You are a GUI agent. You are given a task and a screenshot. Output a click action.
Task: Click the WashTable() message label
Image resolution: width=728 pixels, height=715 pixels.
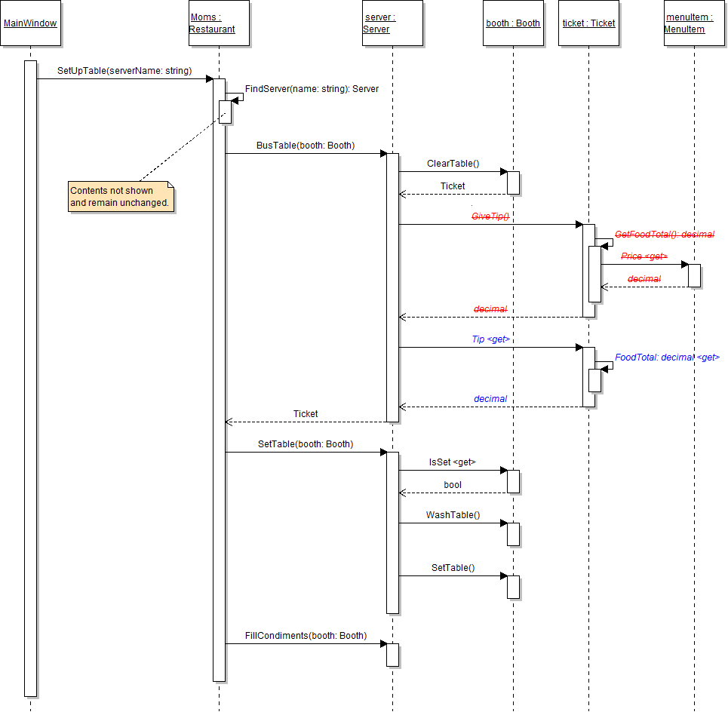pyautogui.click(x=453, y=515)
